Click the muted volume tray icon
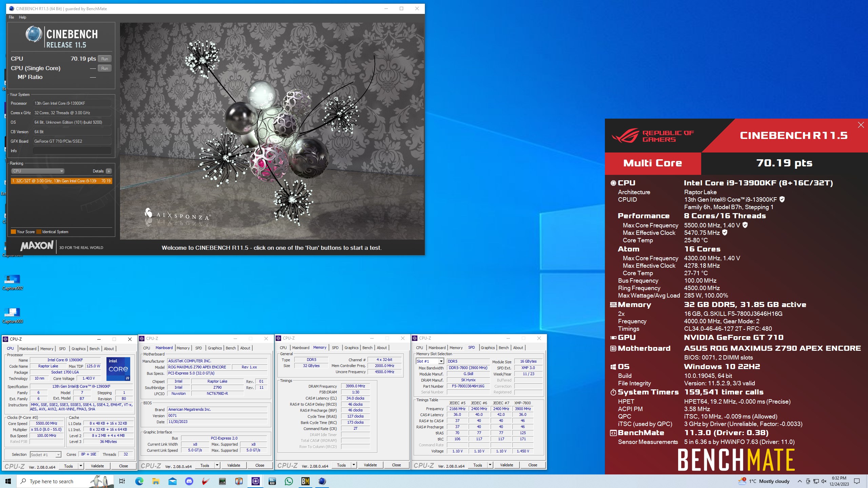The width and height of the screenshot is (868, 488). 824,481
